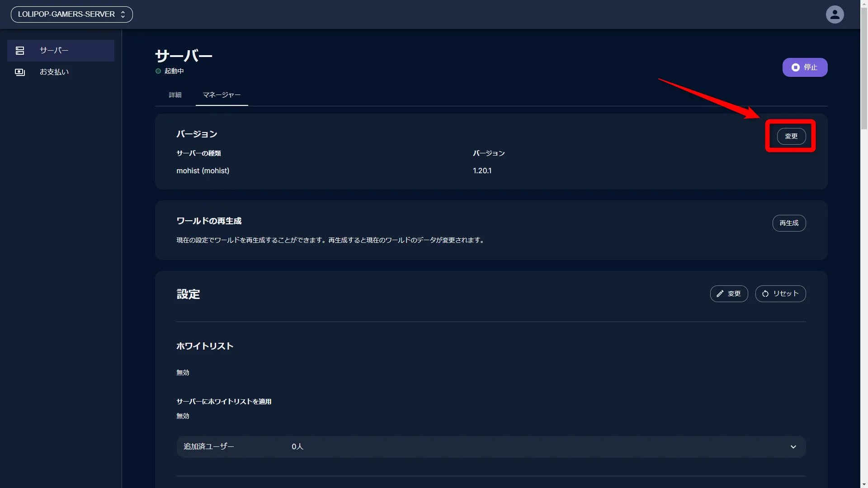This screenshot has height=488, width=868.
Task: Click the mohist (mohist) server type text
Action: (203, 171)
